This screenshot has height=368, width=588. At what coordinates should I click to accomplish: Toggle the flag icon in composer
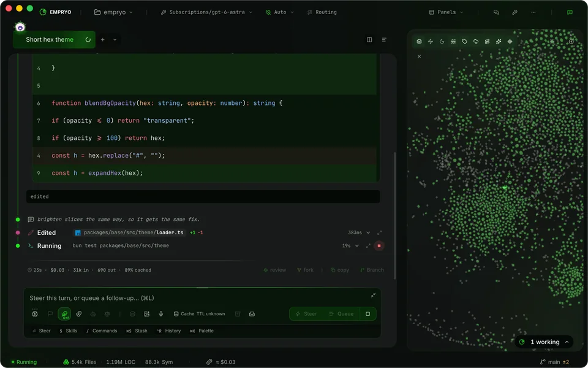click(50, 314)
